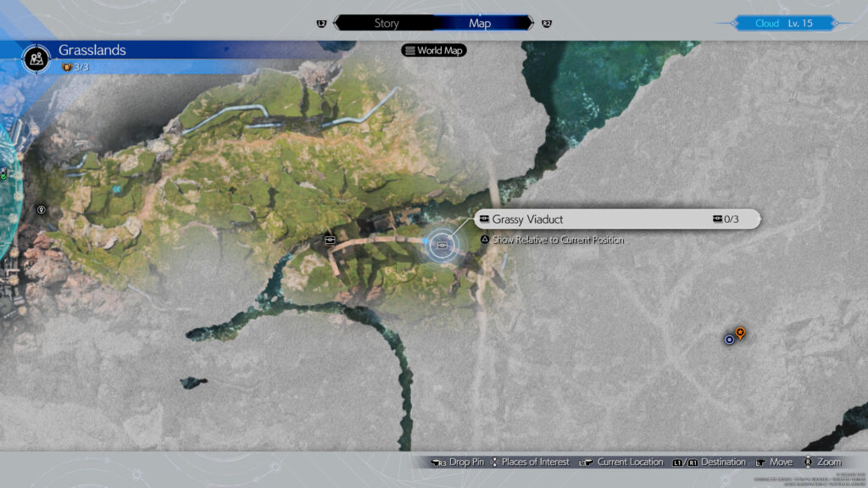The height and width of the screenshot is (488, 868).
Task: Click the L2 previous-tab arrow
Action: coord(322,23)
